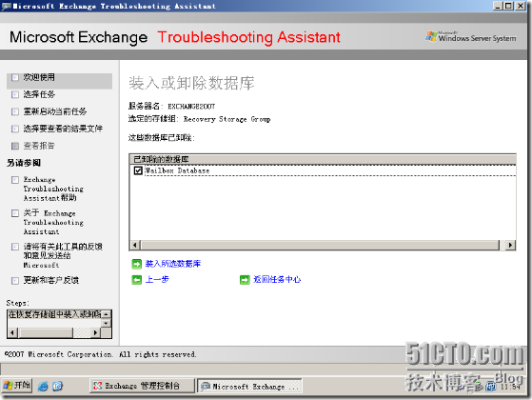Click the Steps box left scroll arrow

coord(12,332)
